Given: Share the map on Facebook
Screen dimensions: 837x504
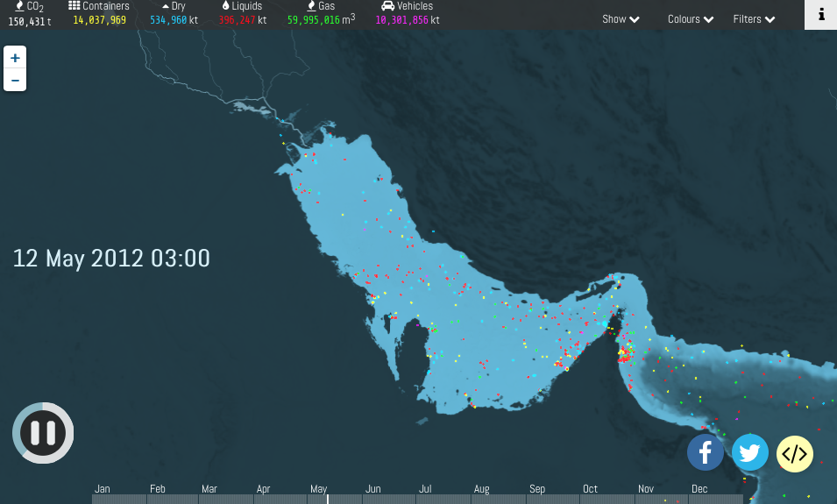Looking at the screenshot, I should click(706, 453).
